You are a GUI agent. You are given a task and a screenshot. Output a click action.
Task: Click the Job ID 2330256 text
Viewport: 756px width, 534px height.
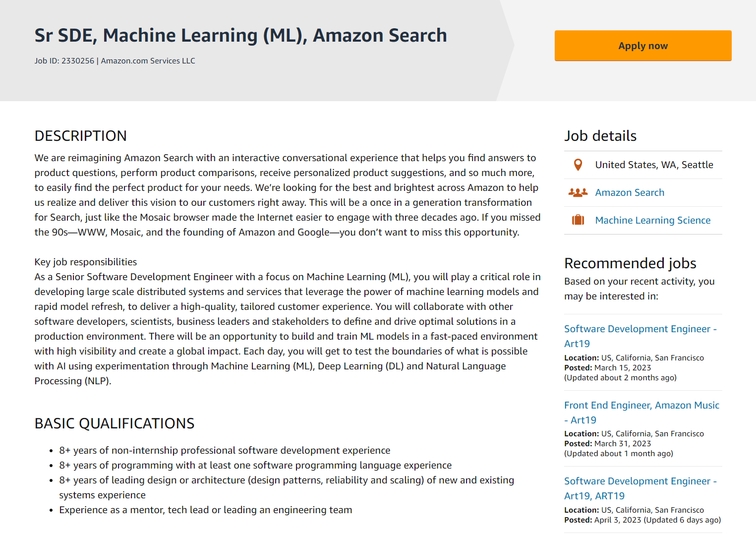pyautogui.click(x=64, y=61)
